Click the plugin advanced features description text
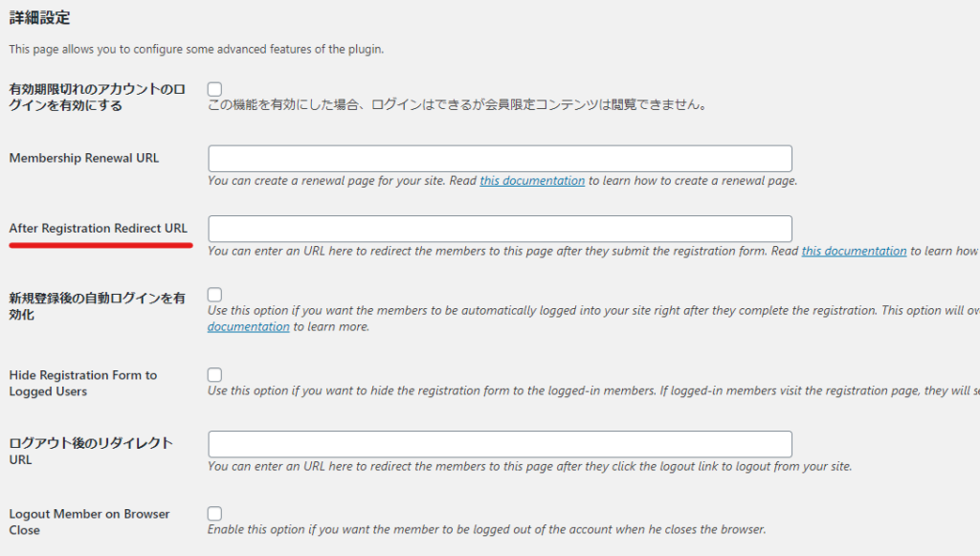980x556 pixels. (x=196, y=49)
